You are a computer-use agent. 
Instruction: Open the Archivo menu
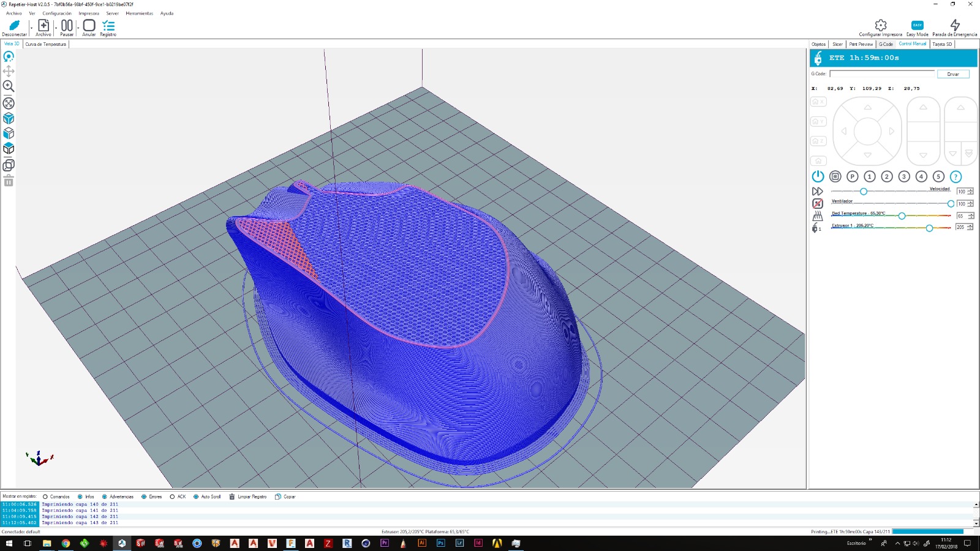click(13, 13)
